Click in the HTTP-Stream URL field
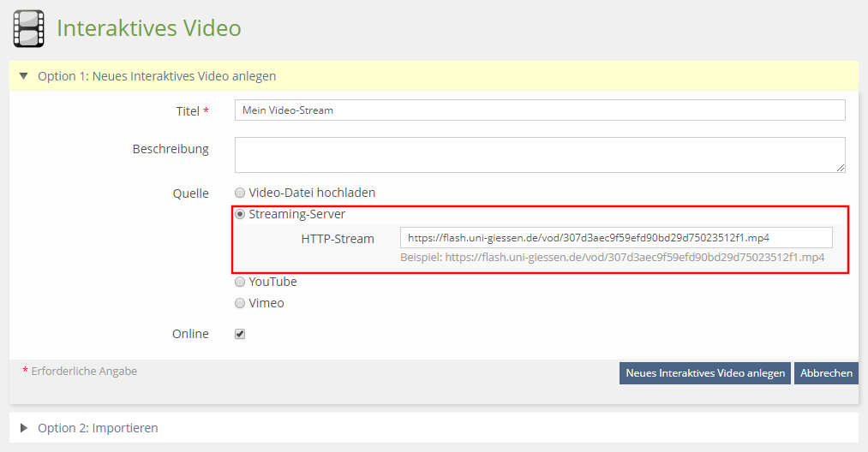 pos(615,238)
